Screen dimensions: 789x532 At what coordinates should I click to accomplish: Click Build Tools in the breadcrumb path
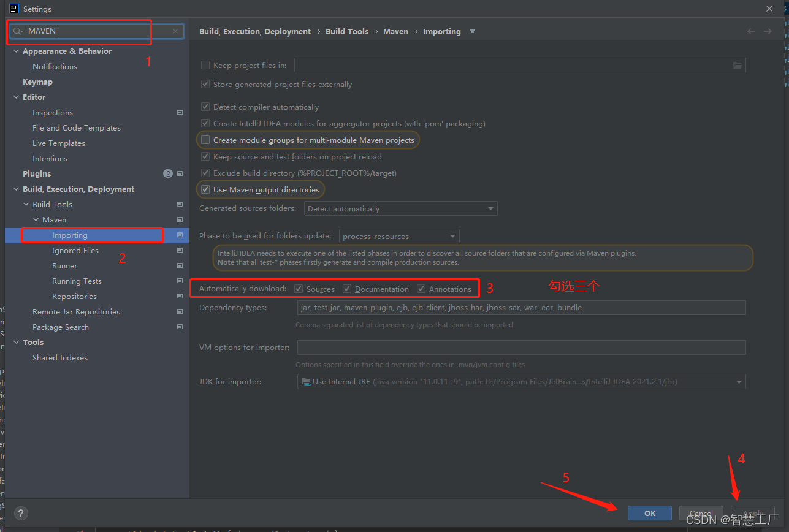tap(346, 31)
